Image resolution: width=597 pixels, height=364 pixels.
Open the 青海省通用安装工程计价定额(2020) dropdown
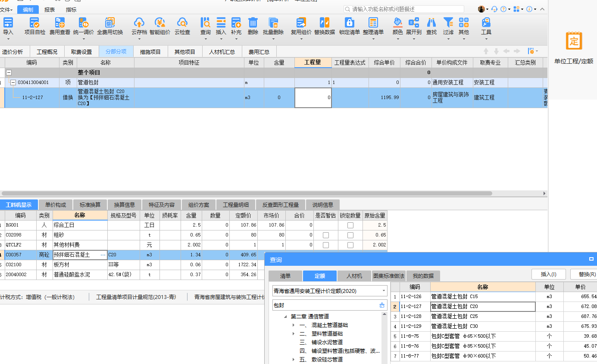pos(384,291)
